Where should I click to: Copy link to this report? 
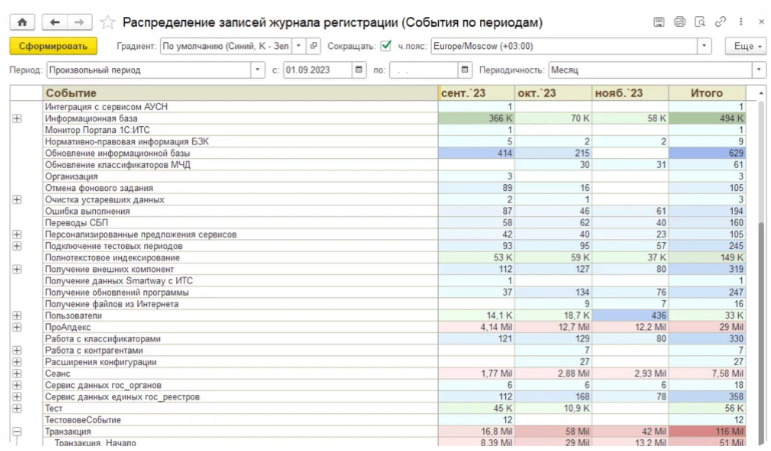pyautogui.click(x=720, y=22)
